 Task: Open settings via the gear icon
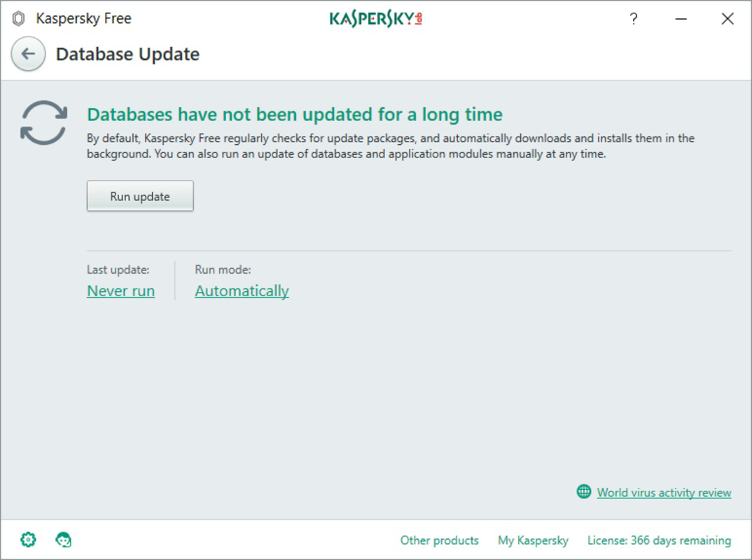[x=28, y=540]
